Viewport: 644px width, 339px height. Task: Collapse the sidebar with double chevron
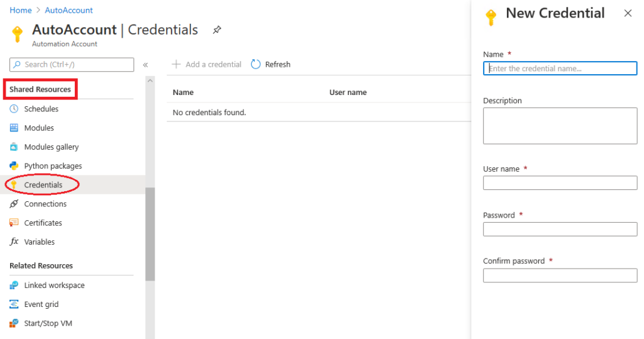click(x=145, y=65)
